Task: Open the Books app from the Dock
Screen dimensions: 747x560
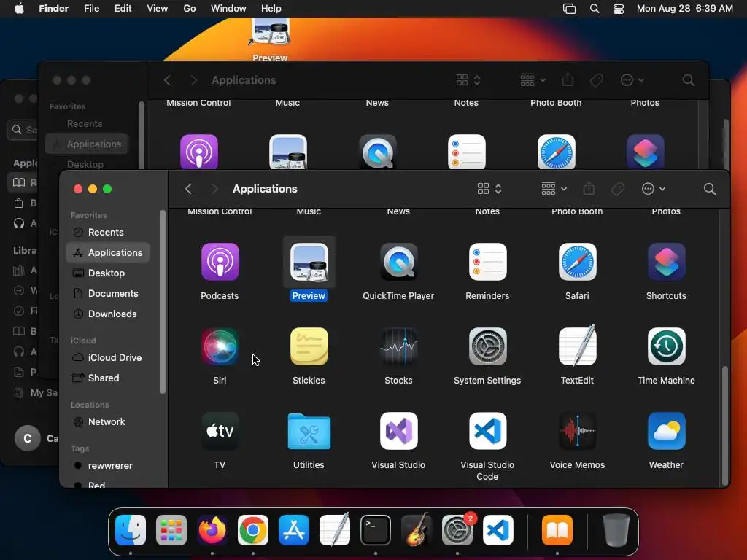Action: [x=557, y=530]
